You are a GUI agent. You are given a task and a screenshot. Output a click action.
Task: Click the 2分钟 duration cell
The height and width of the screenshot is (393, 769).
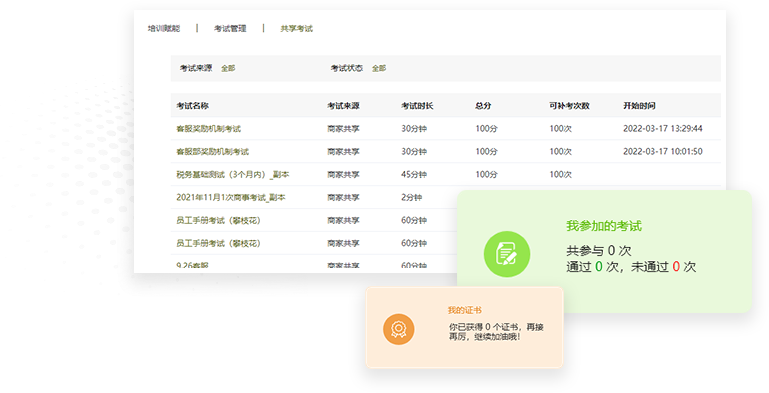(411, 197)
